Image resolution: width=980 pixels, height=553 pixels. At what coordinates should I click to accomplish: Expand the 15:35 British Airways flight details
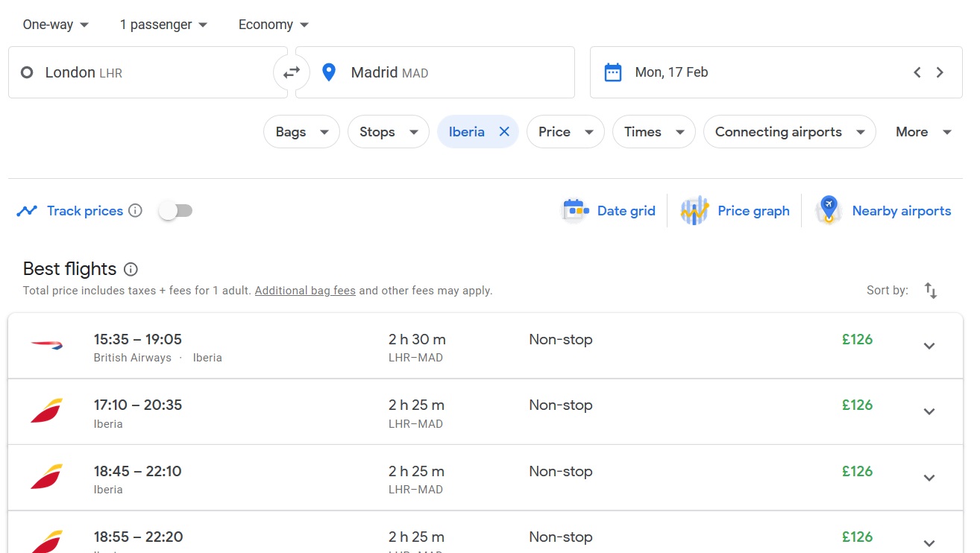(x=929, y=346)
